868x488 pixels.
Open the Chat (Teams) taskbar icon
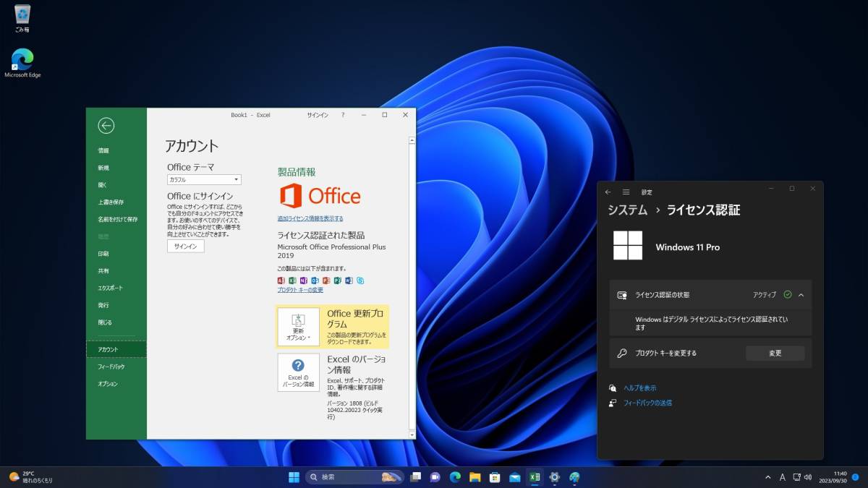pyautogui.click(x=435, y=477)
